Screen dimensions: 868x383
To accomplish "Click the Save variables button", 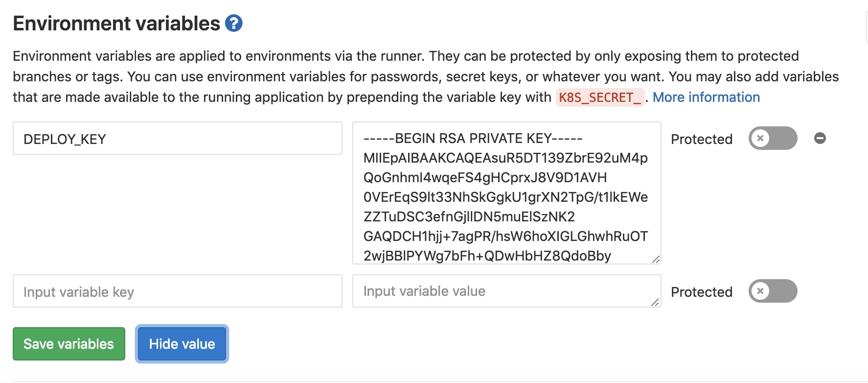I will click(x=69, y=344).
